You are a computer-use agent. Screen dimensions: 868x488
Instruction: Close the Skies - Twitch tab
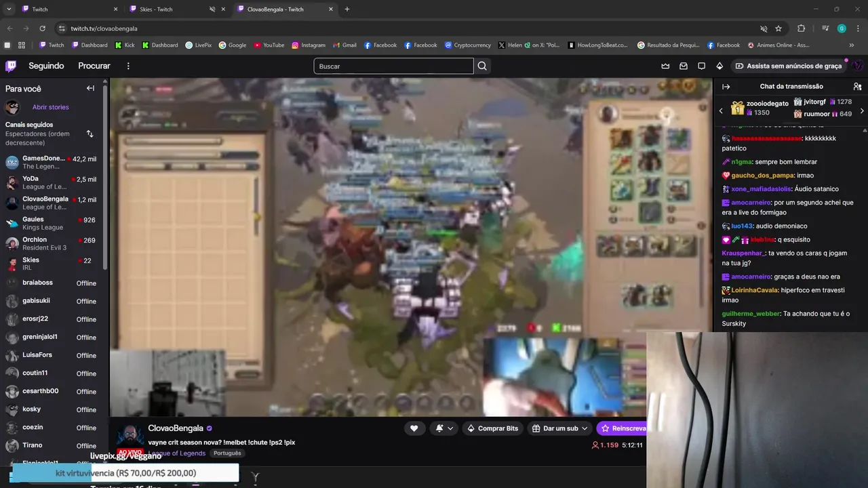coord(224,9)
